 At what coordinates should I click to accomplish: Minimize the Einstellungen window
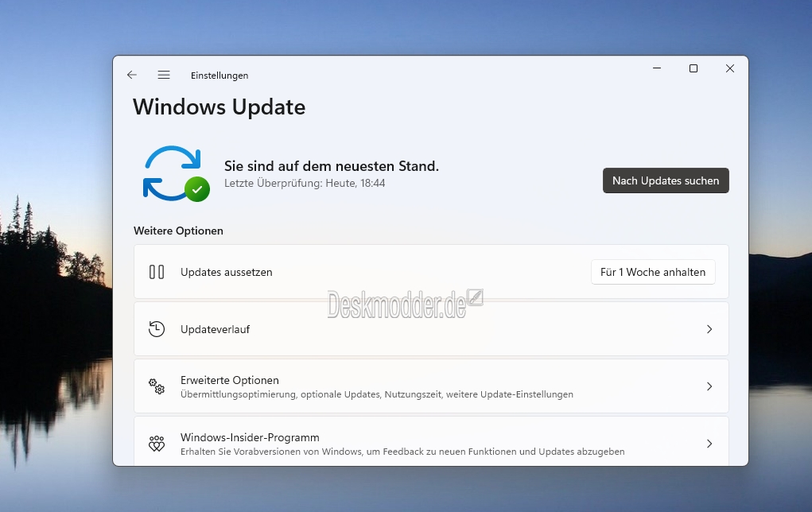[x=657, y=68]
